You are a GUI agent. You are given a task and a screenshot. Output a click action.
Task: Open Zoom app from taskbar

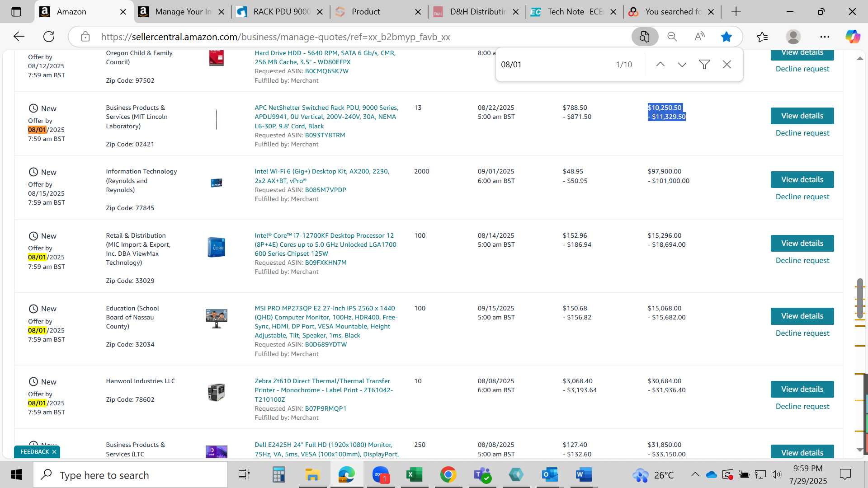tap(381, 474)
